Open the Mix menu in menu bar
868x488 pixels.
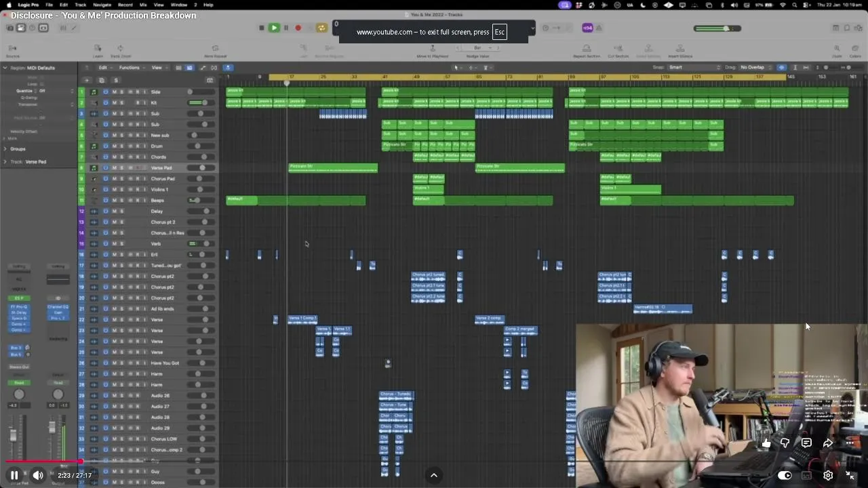click(x=143, y=5)
